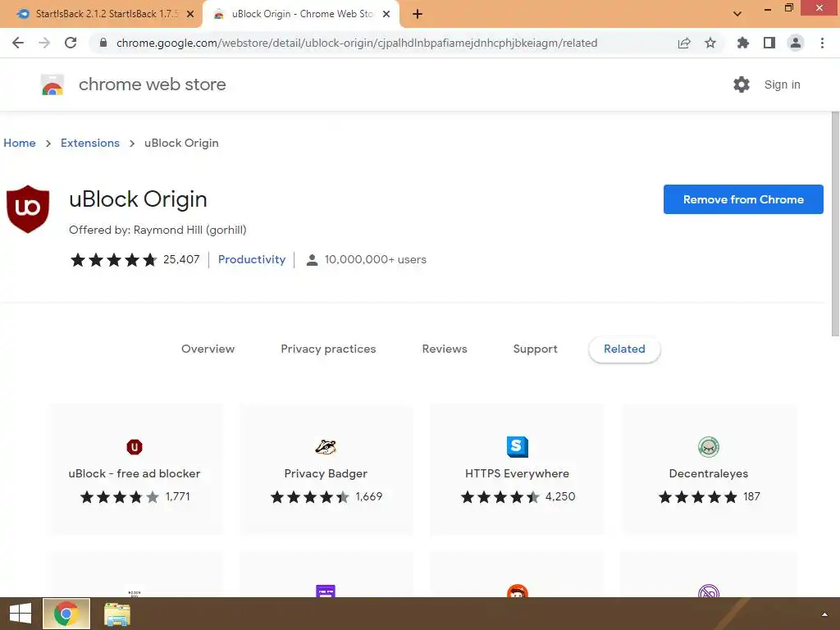The width and height of the screenshot is (840, 630).
Task: Open the Decentraleyes extension title
Action: (x=708, y=473)
